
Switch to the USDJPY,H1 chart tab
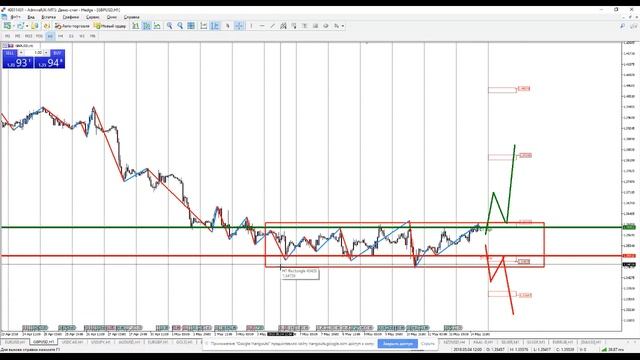click(101, 342)
